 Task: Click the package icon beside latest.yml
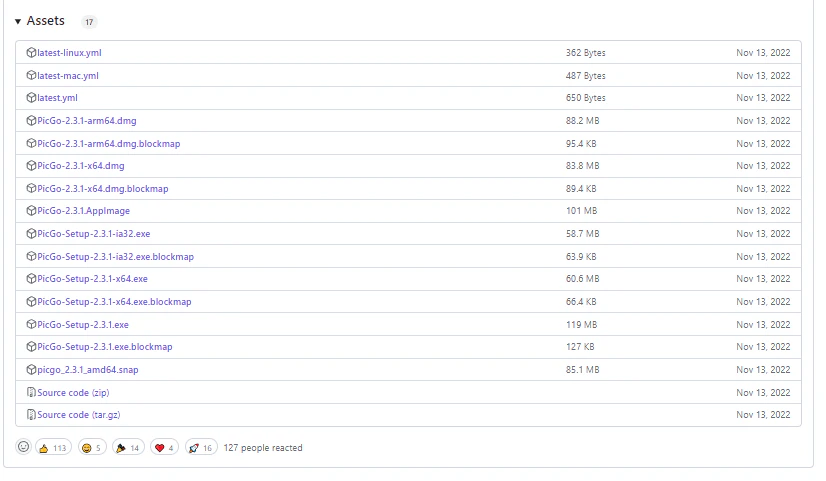click(x=31, y=98)
